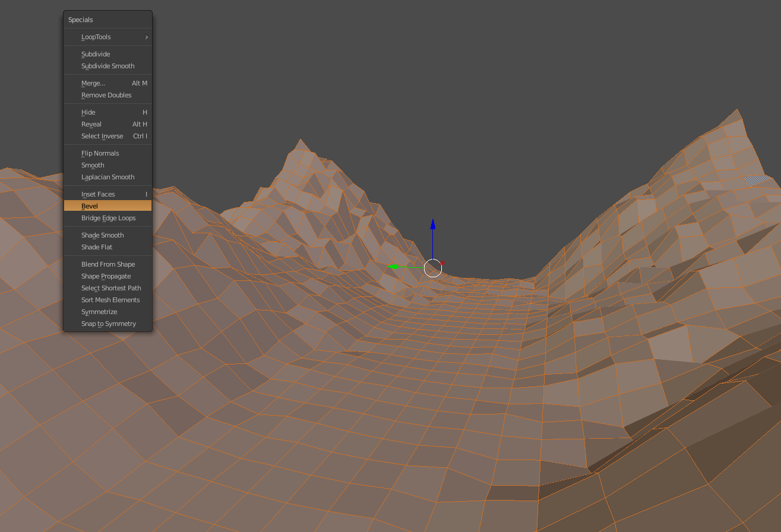
Task: Select Hide in Specials menu
Action: click(x=107, y=112)
